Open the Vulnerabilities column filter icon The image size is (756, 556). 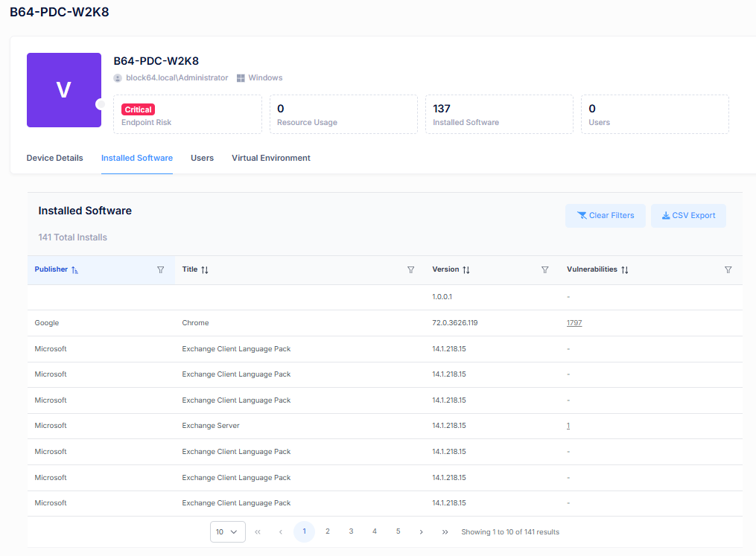coord(728,270)
